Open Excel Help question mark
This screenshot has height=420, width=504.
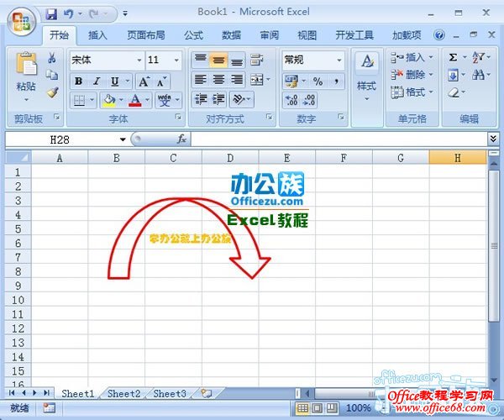click(439, 35)
